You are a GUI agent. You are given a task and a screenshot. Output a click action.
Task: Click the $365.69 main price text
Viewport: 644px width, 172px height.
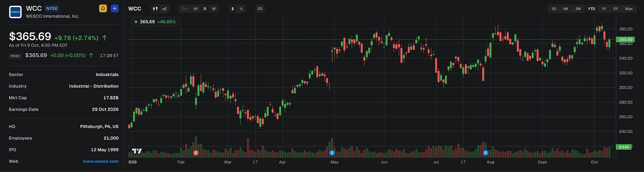coord(30,37)
